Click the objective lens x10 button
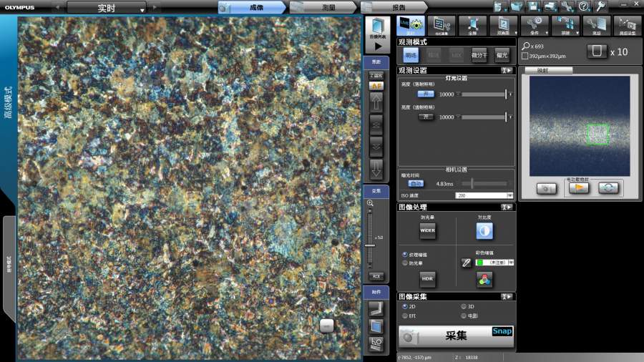 597,52
